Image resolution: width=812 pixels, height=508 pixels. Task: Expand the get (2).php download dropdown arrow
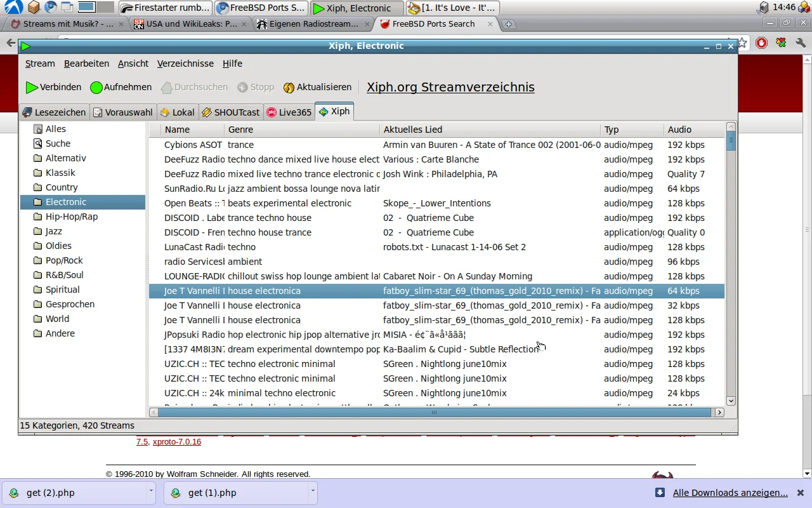(x=151, y=491)
